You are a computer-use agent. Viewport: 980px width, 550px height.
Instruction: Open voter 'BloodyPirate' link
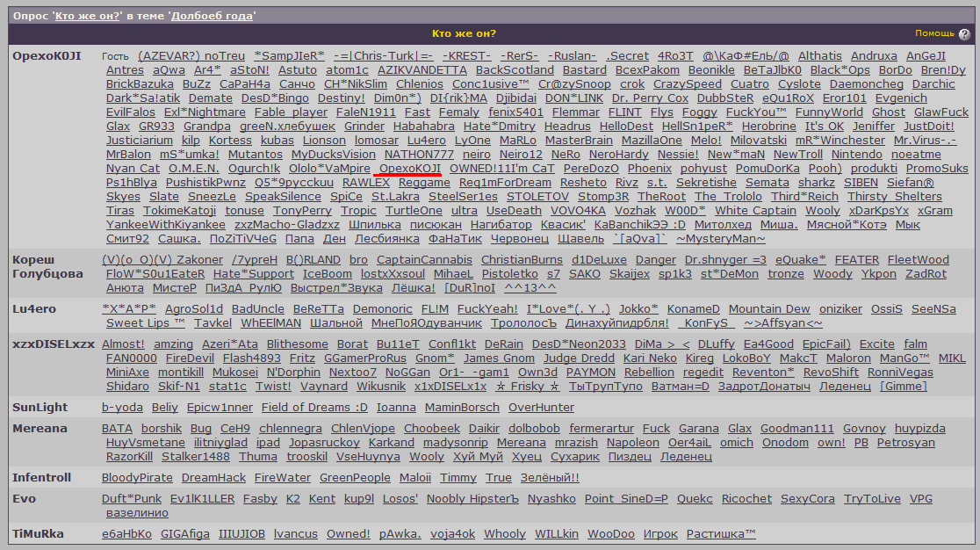[137, 477]
